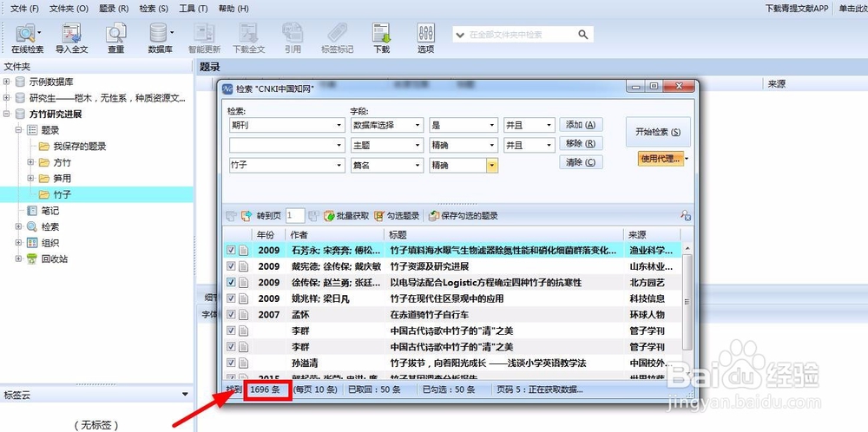
Task: Toggle checkbox for 在赤道骑竹子自行车 record
Action: pos(231,315)
